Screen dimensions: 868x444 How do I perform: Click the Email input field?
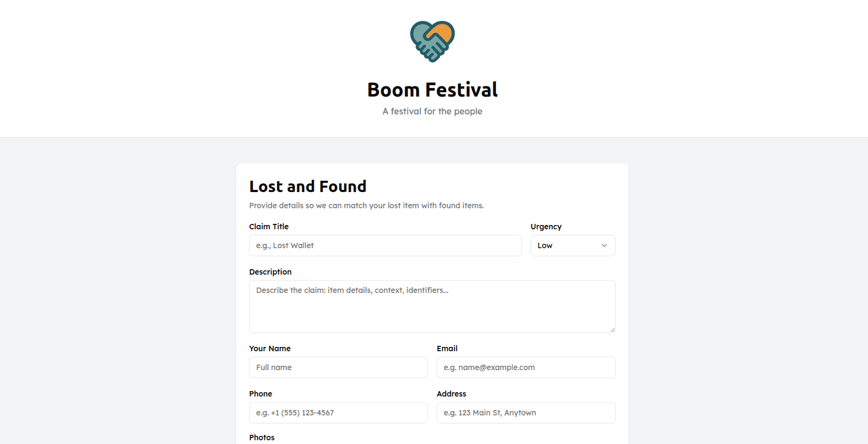[526, 367]
